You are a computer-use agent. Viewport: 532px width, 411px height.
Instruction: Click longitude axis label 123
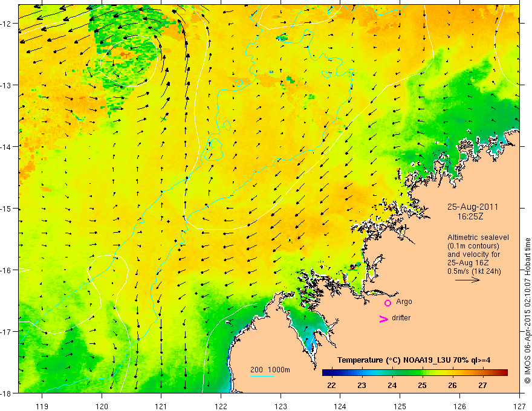[x=281, y=406]
